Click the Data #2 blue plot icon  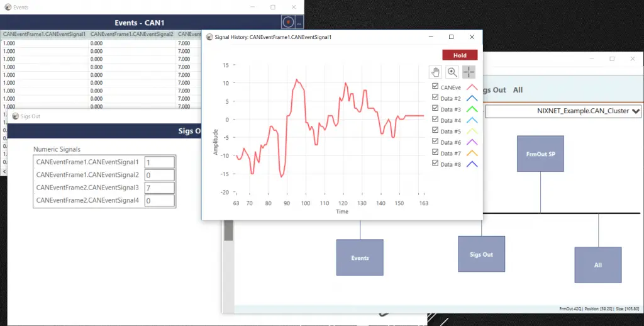point(471,99)
